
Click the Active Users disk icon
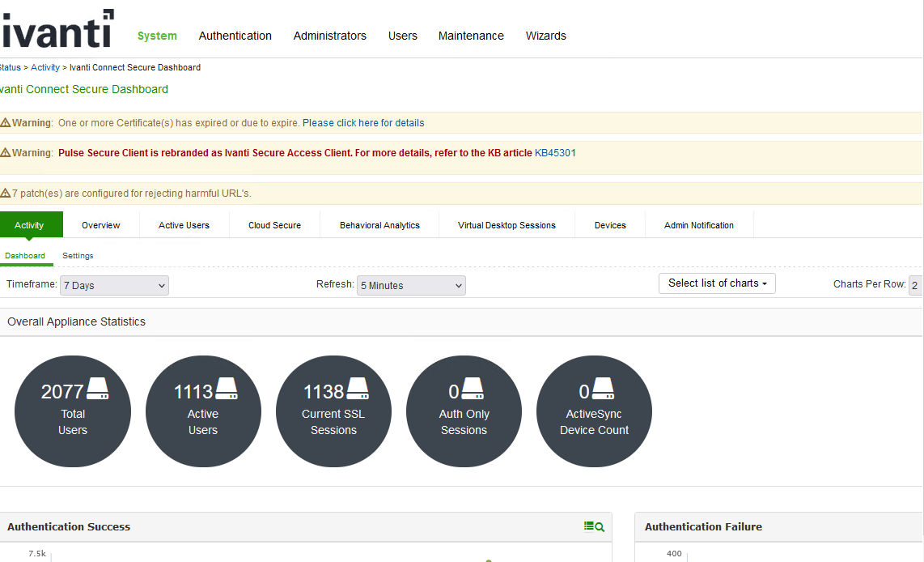pyautogui.click(x=227, y=390)
